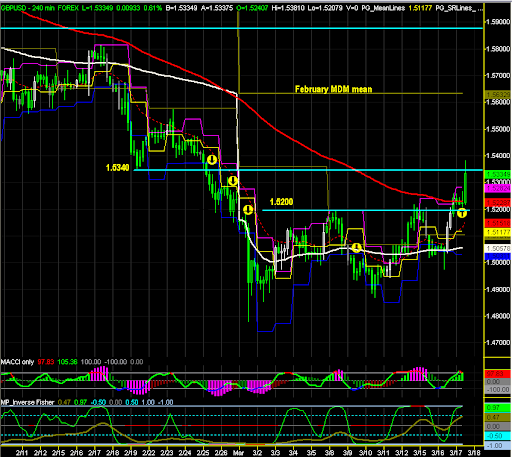
Task: Click the 2/17 date on the time axis
Action: pos(95,453)
